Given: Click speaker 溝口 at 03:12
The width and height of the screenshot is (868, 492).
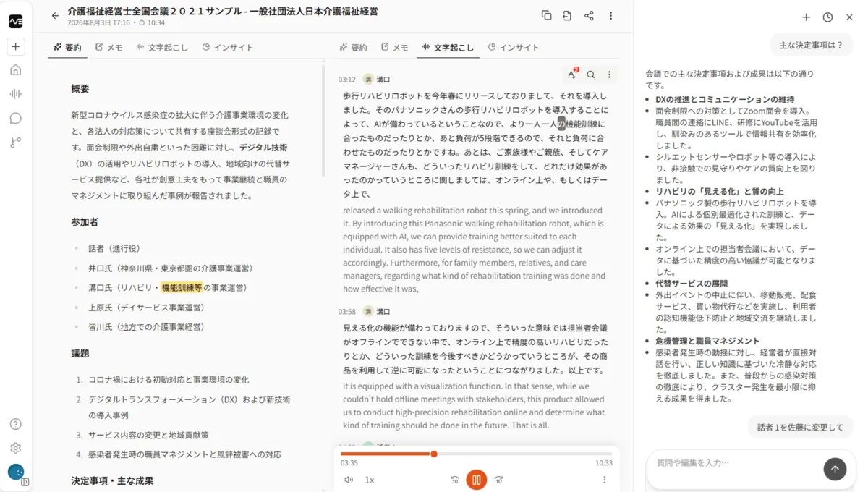Looking at the screenshot, I should click(x=383, y=80).
